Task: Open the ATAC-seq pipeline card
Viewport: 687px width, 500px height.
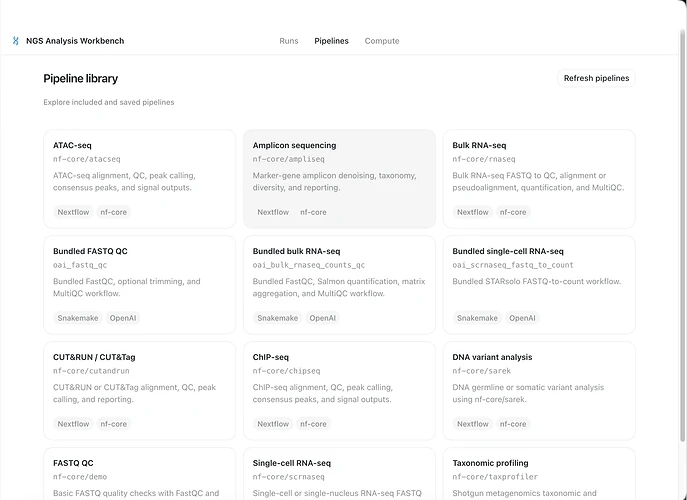Action: pyautogui.click(x=139, y=179)
